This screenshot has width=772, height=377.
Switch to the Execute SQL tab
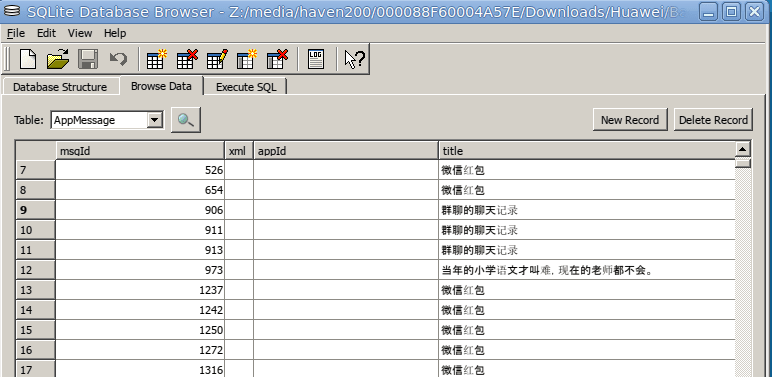coord(246,87)
